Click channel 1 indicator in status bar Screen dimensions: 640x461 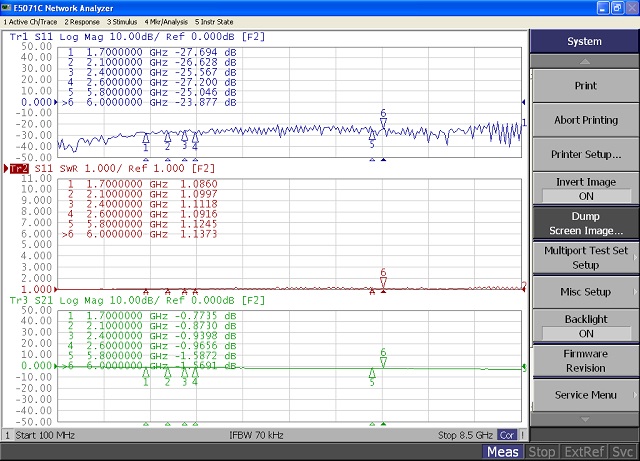7,435
